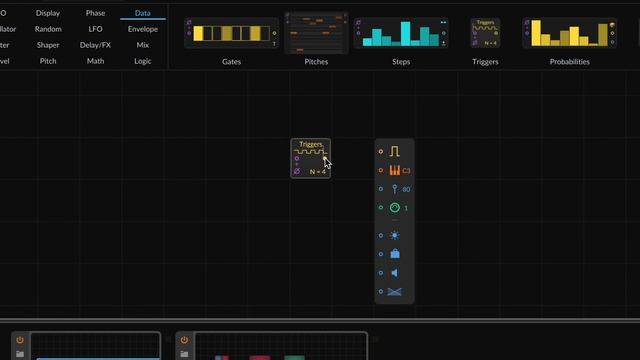Viewport: 640px width, 360px height.
Task: Switch to the Data category tab
Action: (142, 13)
